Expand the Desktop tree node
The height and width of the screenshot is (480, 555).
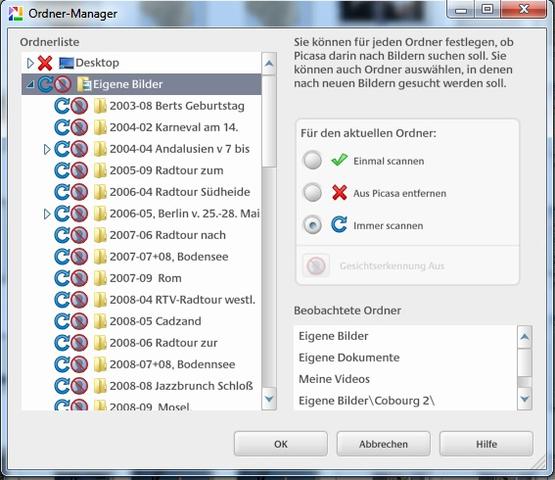click(30, 63)
